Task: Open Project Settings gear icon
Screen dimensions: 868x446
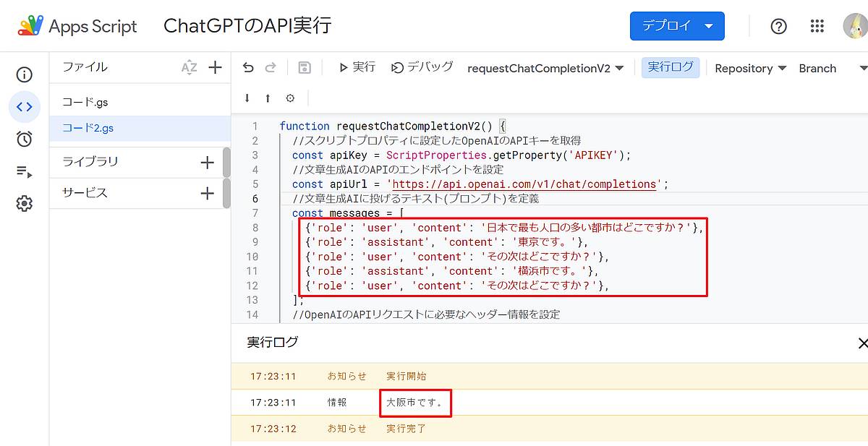Action: [x=25, y=204]
